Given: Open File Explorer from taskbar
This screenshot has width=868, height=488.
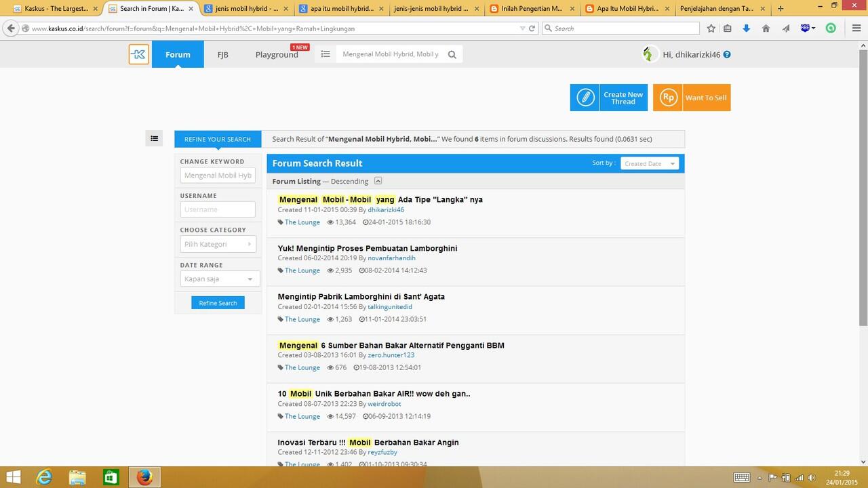Looking at the screenshot, I should point(78,477).
